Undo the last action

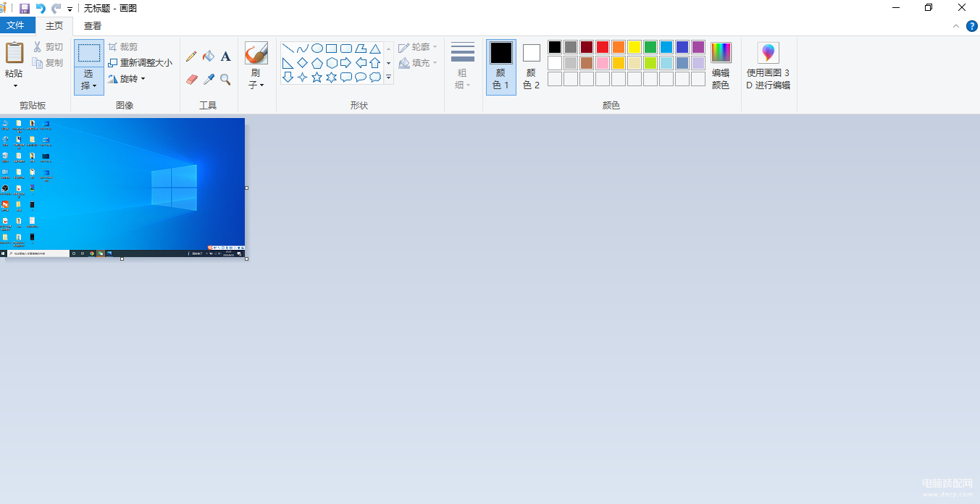[41, 9]
